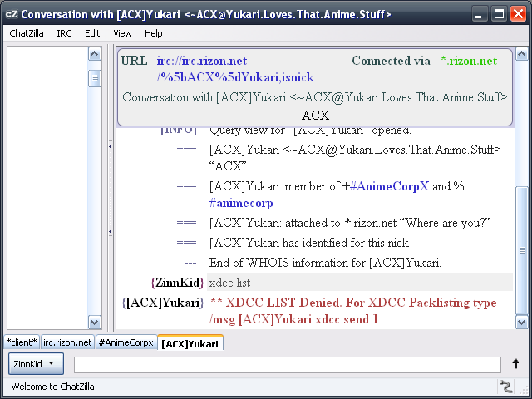Open the View menu
The image size is (532, 399).
click(x=122, y=33)
